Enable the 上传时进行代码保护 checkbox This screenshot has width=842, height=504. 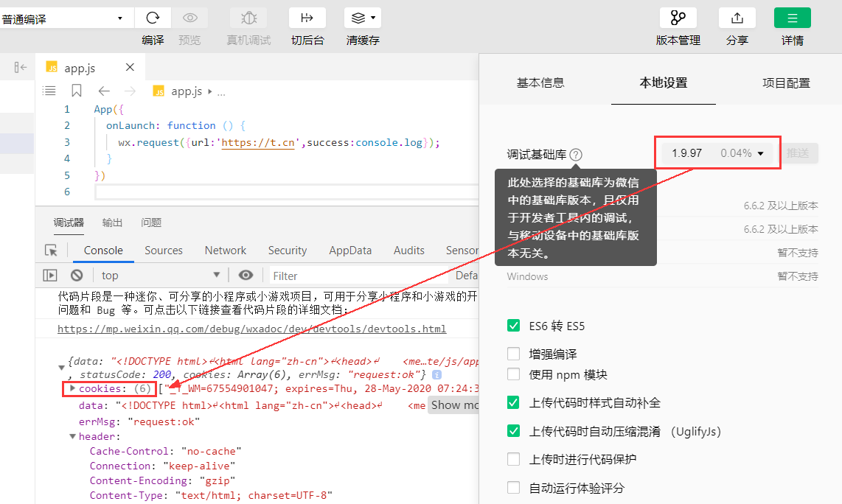[x=513, y=459]
